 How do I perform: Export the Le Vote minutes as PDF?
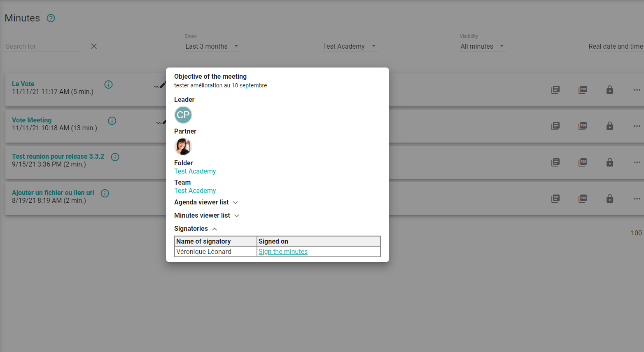coord(583,90)
